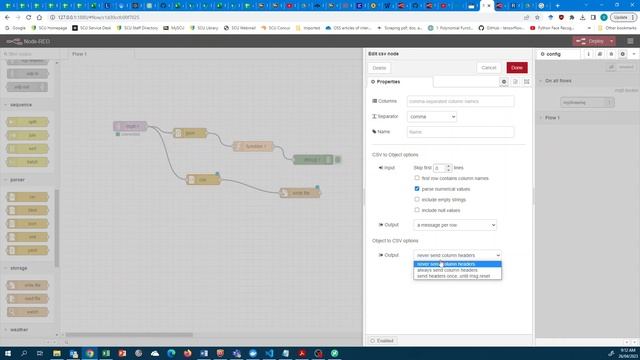Uncheck parse numerical values
Image resolution: width=640 pixels, height=360 pixels.
coord(417,189)
